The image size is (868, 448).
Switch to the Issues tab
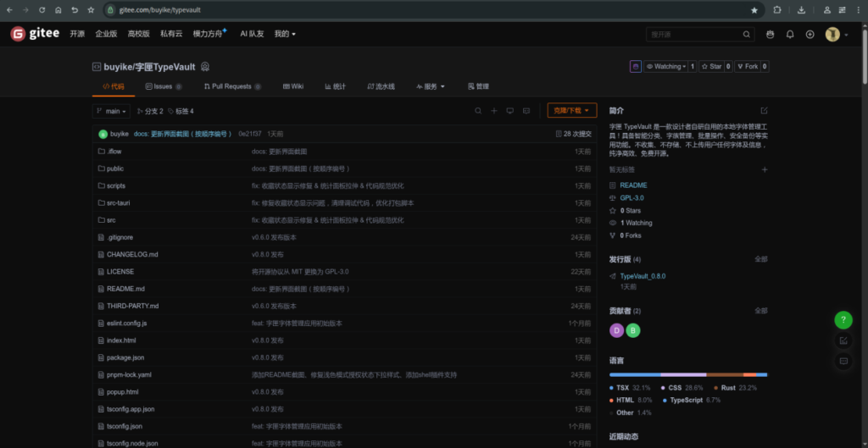coord(159,86)
